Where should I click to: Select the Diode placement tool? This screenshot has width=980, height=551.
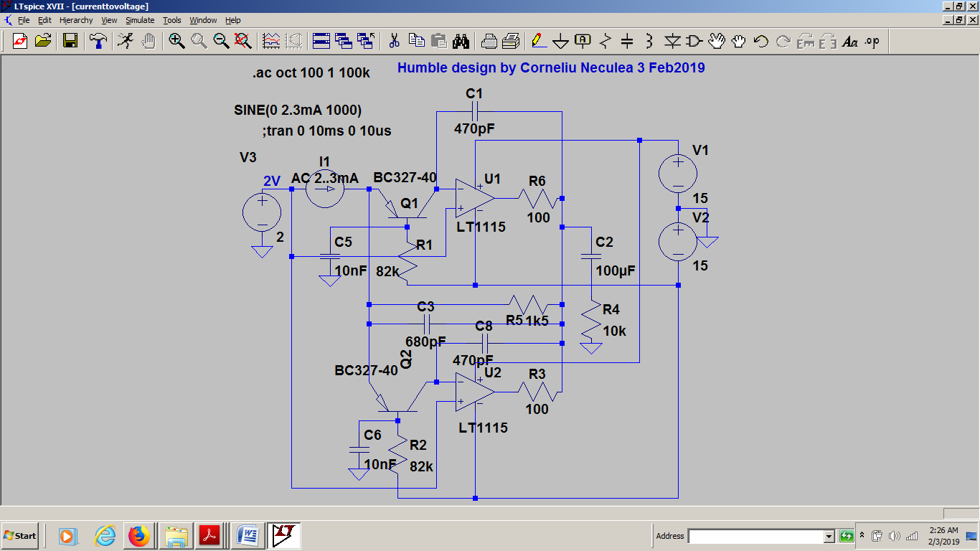click(x=672, y=41)
